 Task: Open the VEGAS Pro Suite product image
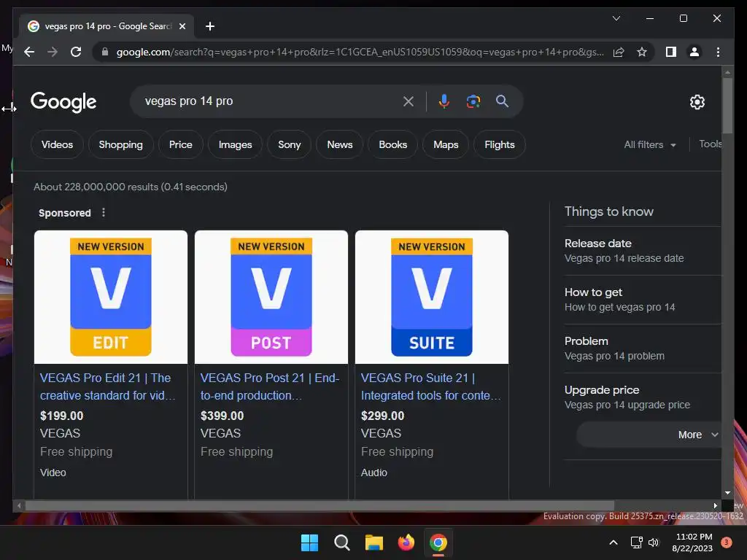432,297
